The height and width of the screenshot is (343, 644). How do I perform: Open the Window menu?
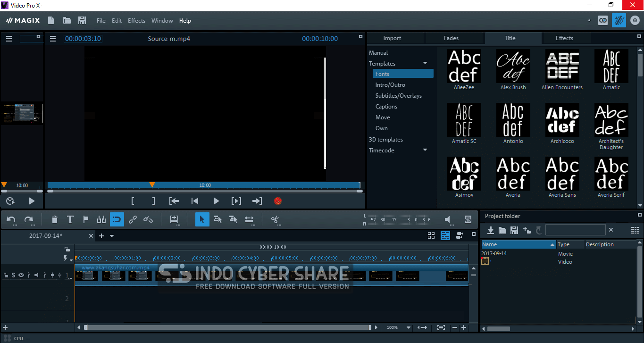tap(162, 20)
